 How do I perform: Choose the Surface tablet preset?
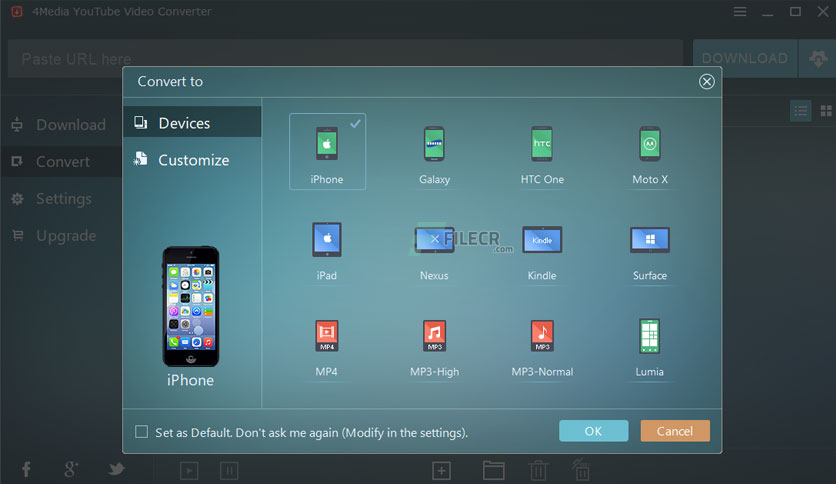(650, 251)
